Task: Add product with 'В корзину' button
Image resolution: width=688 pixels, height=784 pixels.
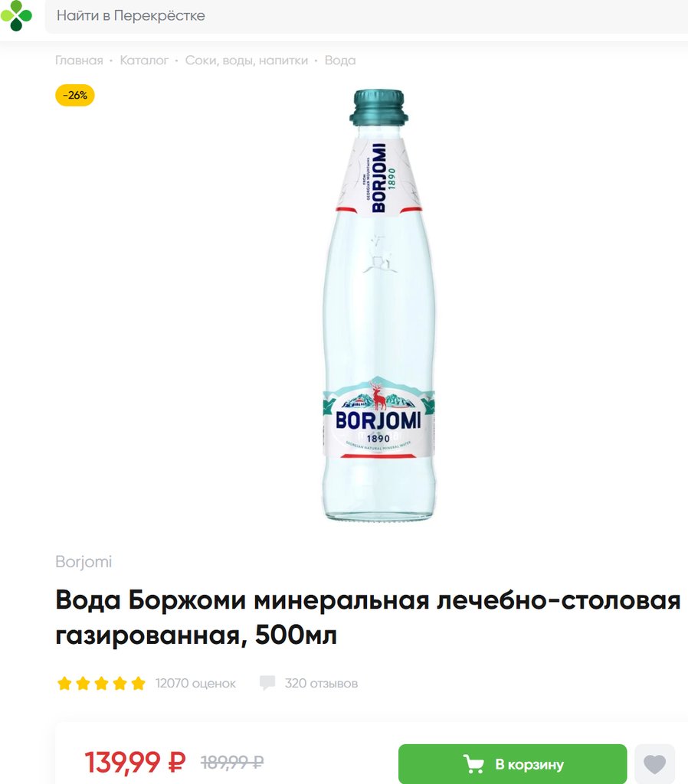Action: tap(513, 763)
